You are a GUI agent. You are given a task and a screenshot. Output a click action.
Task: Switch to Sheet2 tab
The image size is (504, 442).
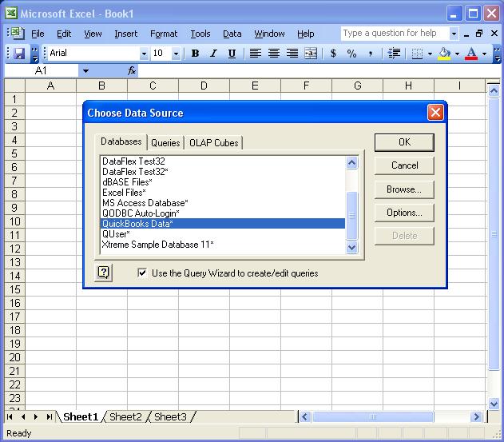click(x=125, y=417)
